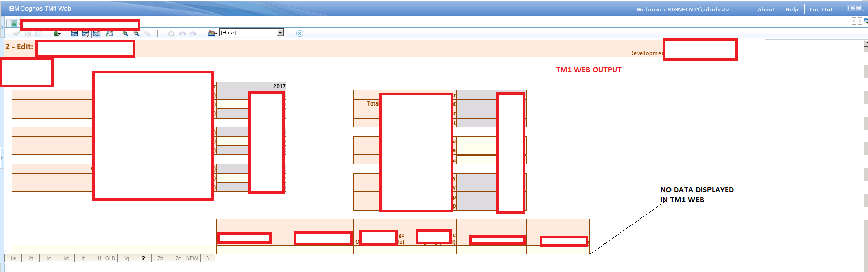Click the '2 - Edit:' heading text
Image resolution: width=868 pixels, height=272 pixels.
click(19, 47)
